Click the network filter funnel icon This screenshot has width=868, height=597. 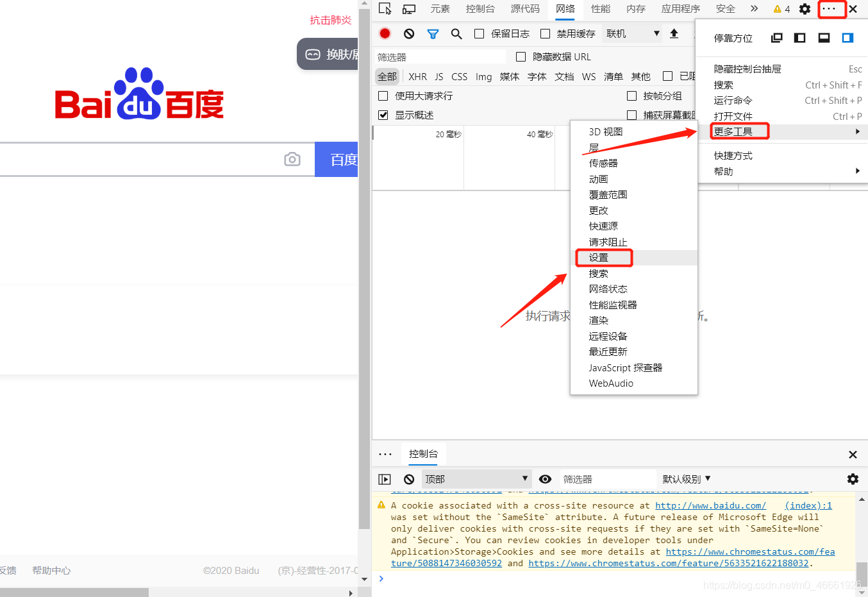(433, 33)
